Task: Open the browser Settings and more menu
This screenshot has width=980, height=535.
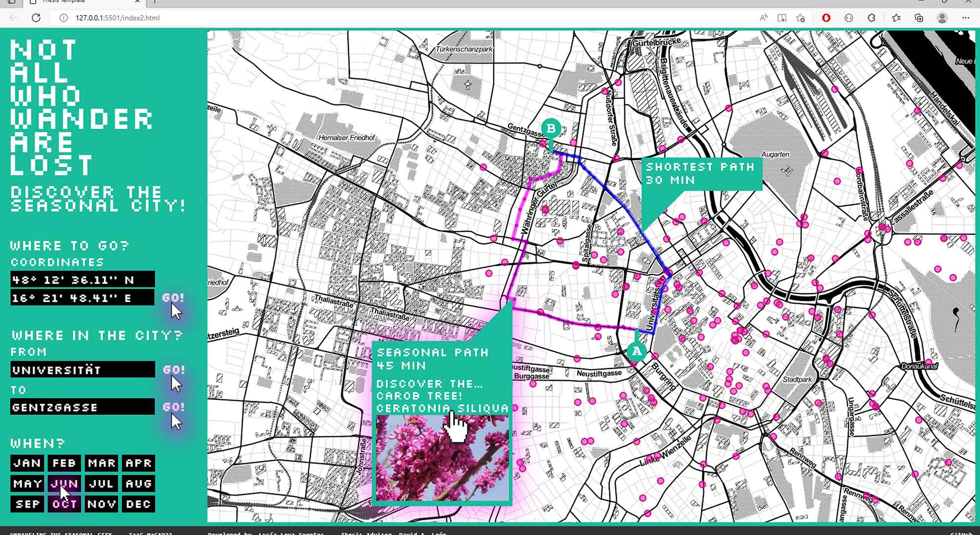Action: (x=966, y=18)
